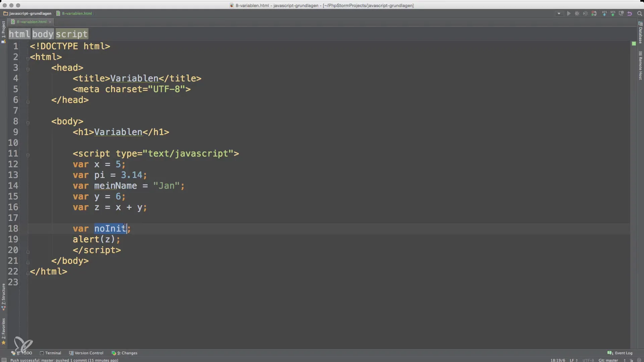Toggle listening for PHP debug connections

(x=594, y=14)
